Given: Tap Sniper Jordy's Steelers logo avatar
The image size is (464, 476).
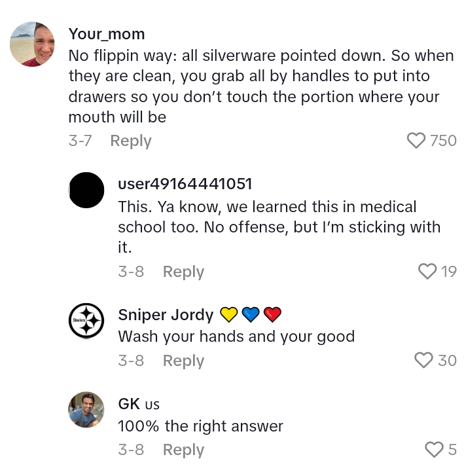Looking at the screenshot, I should click(86, 321).
